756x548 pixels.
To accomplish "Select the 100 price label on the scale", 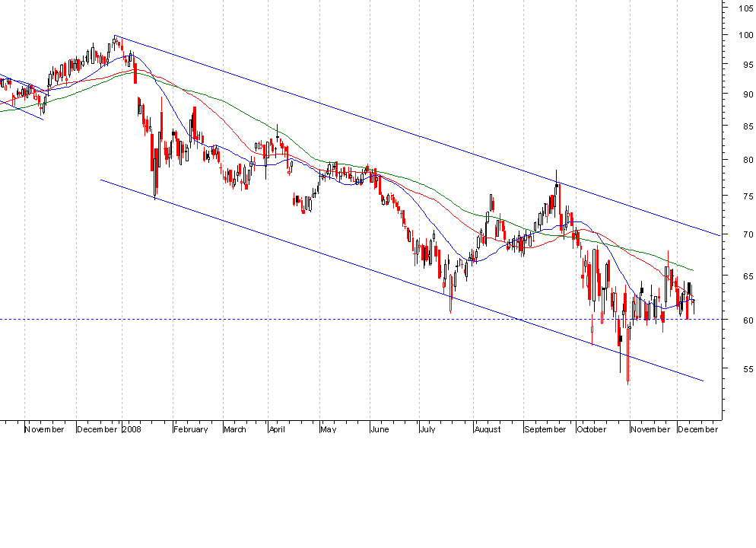I will pos(745,35).
